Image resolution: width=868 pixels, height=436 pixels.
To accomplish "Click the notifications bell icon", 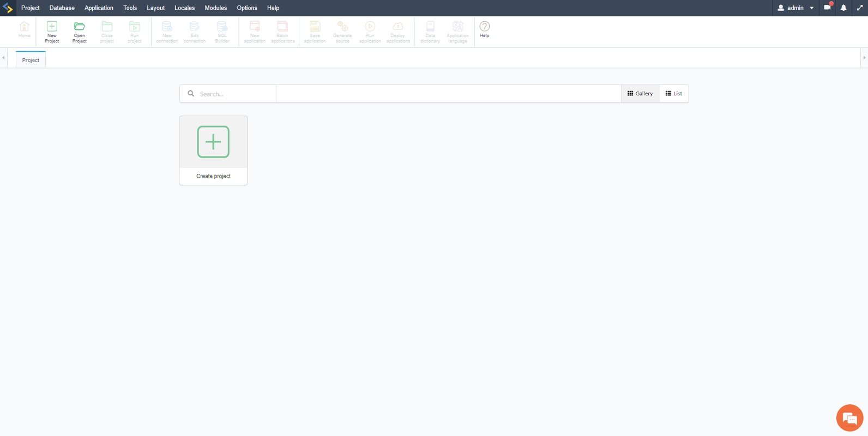I will pos(843,8).
